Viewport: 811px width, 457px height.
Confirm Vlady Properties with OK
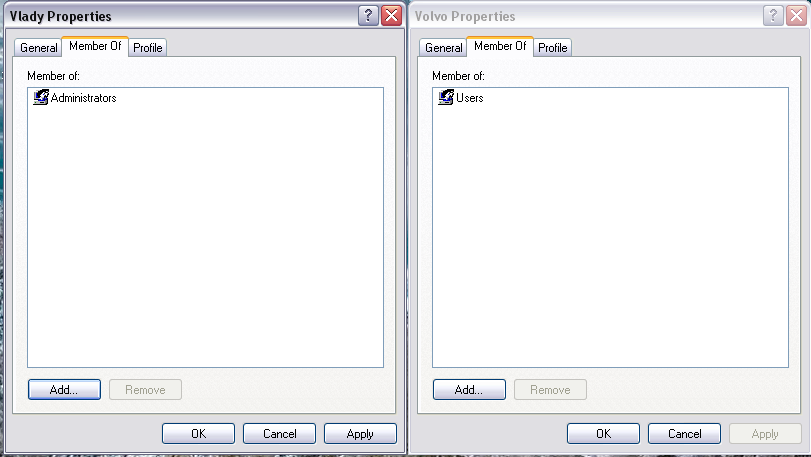pos(199,433)
